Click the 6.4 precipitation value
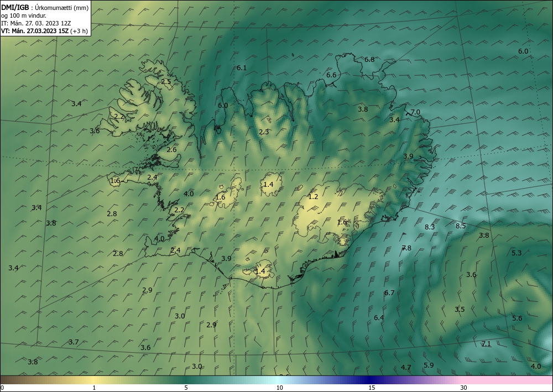 (379, 317)
